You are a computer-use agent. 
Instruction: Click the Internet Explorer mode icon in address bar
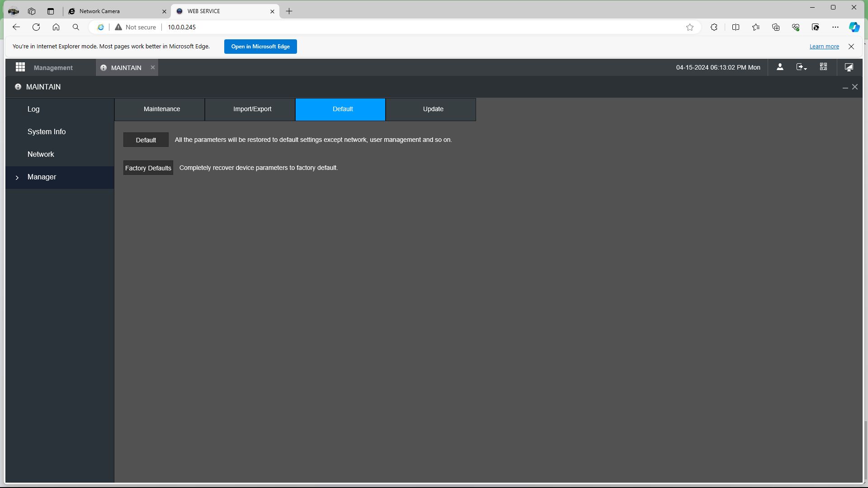[101, 27]
